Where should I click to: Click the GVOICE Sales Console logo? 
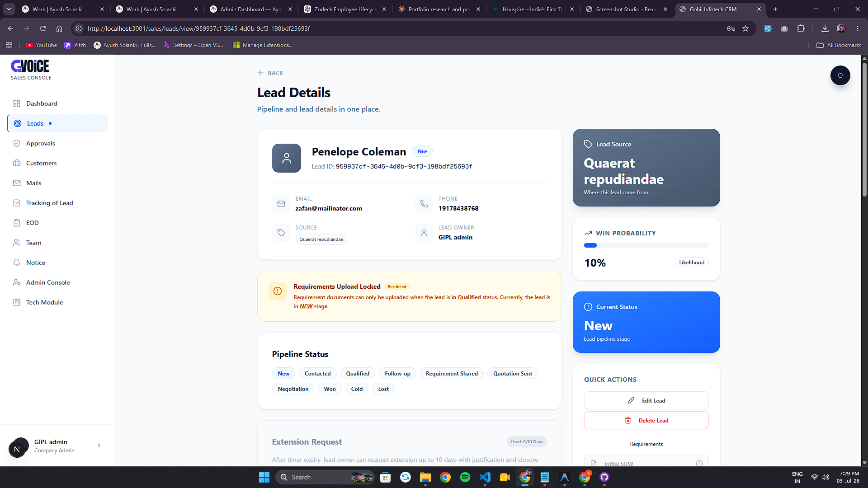pos(31,70)
